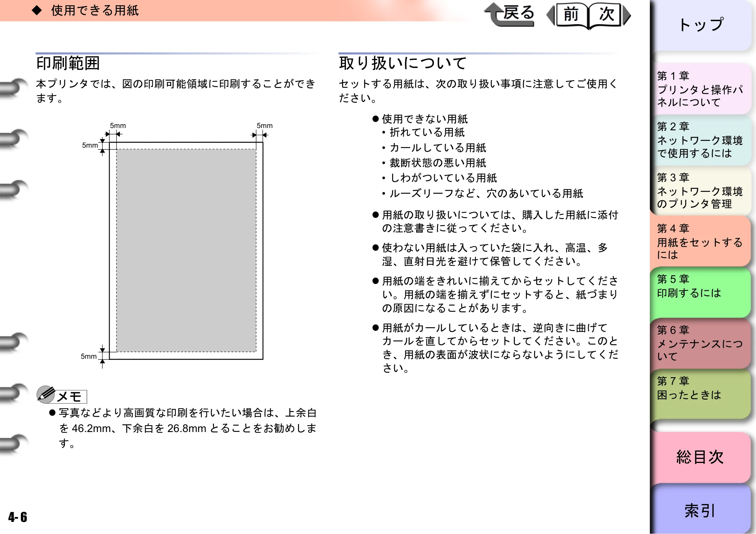Screen dimensions: 756x534
Task: Open 第3章 ネットワーク環境のプリンタ管理 tab
Action: pyautogui.click(x=701, y=191)
